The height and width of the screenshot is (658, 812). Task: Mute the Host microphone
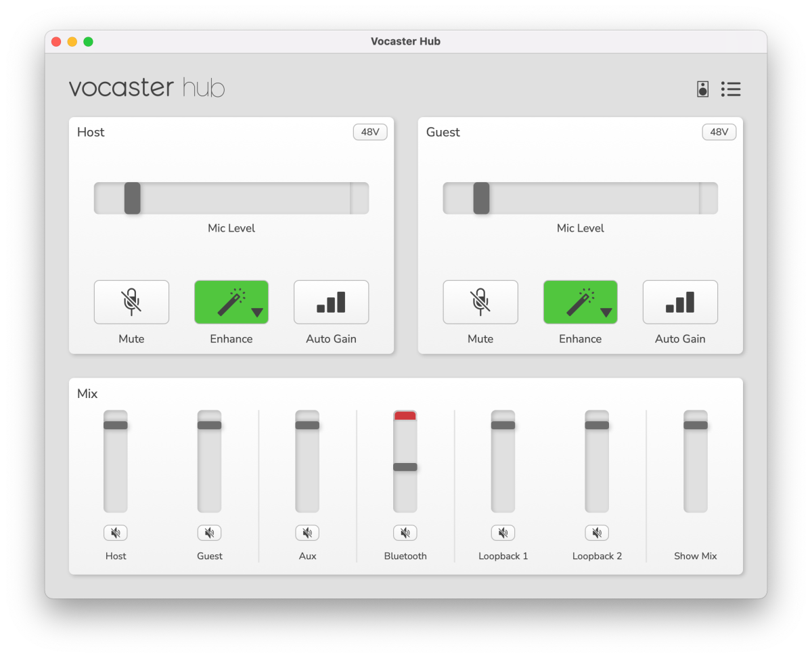point(131,302)
